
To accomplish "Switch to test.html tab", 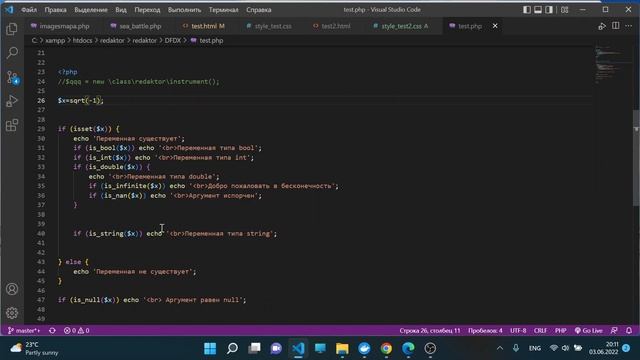I will click(204, 26).
